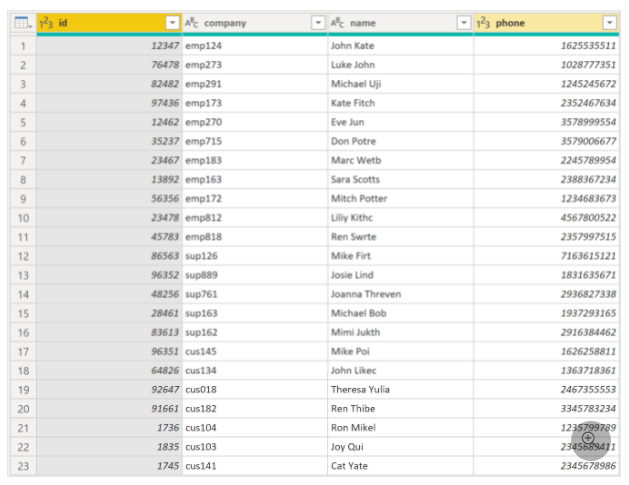The width and height of the screenshot is (629, 485).
Task: Click company cell sup162
Action: point(255,333)
